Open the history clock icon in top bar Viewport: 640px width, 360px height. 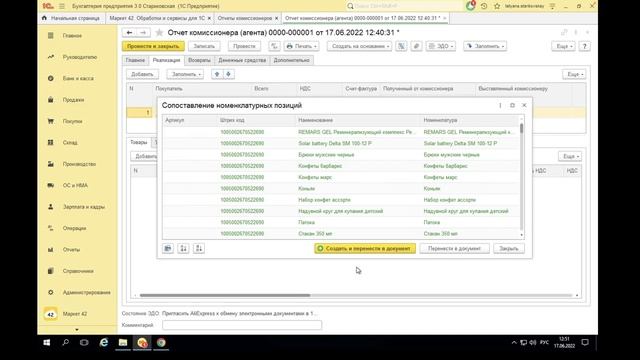click(x=484, y=6)
